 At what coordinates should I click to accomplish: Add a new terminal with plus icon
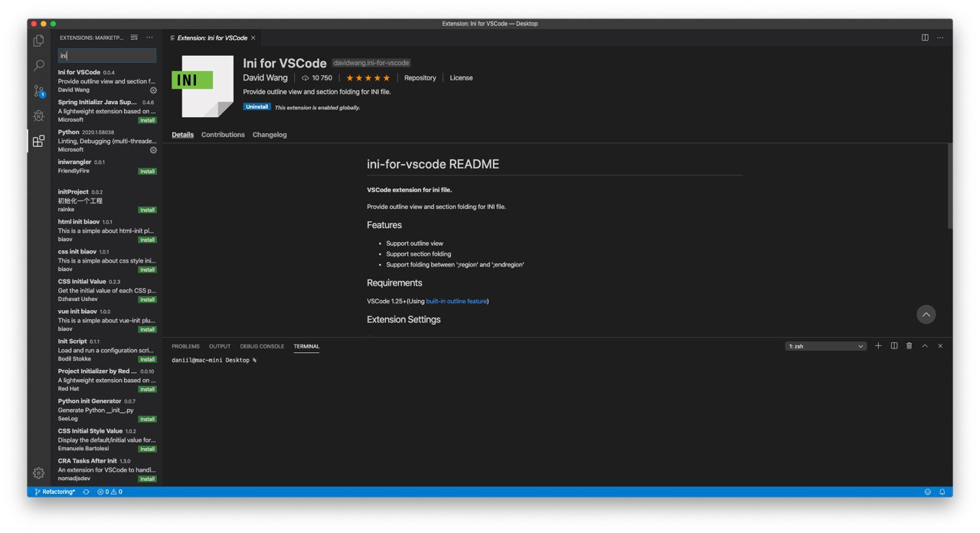(x=878, y=346)
